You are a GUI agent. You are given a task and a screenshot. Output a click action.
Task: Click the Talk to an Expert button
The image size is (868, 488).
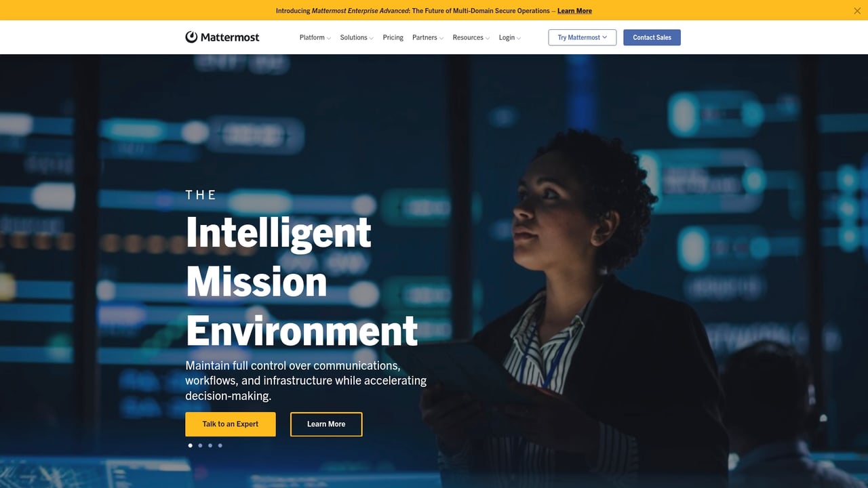click(231, 424)
